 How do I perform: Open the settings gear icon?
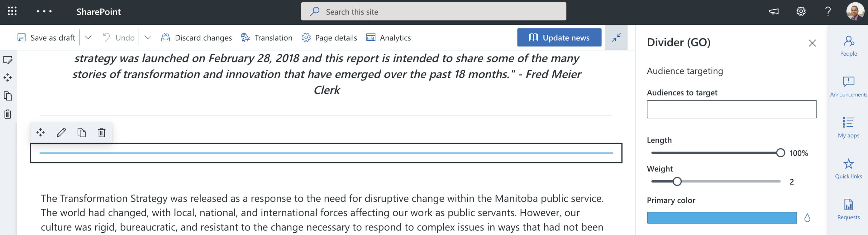pyautogui.click(x=800, y=11)
